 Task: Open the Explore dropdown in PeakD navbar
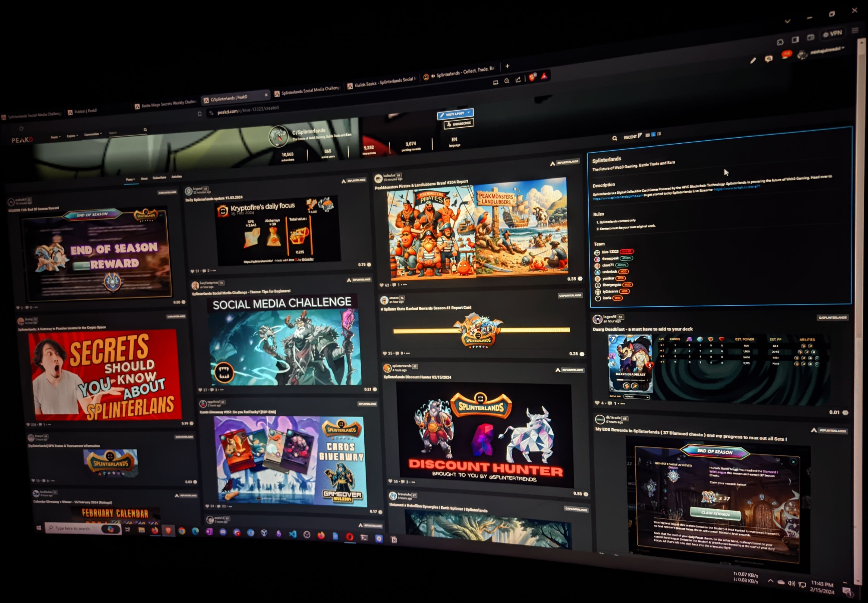tap(72, 136)
